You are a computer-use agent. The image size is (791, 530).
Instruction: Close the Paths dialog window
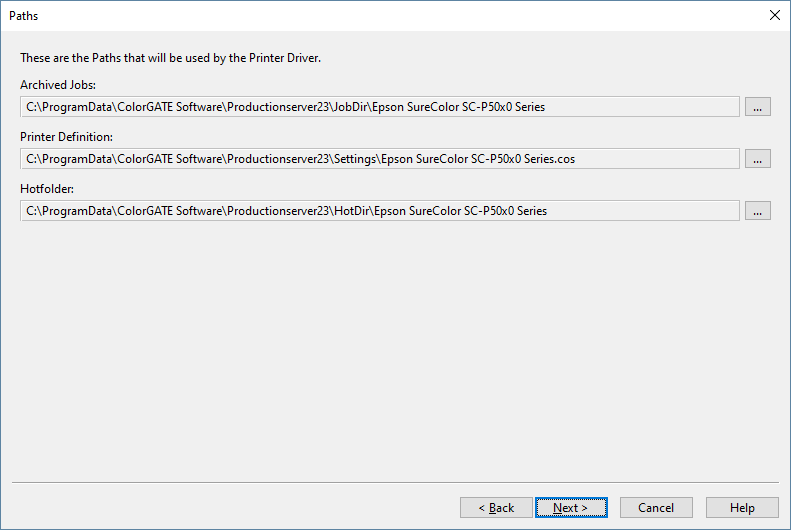[x=774, y=15]
